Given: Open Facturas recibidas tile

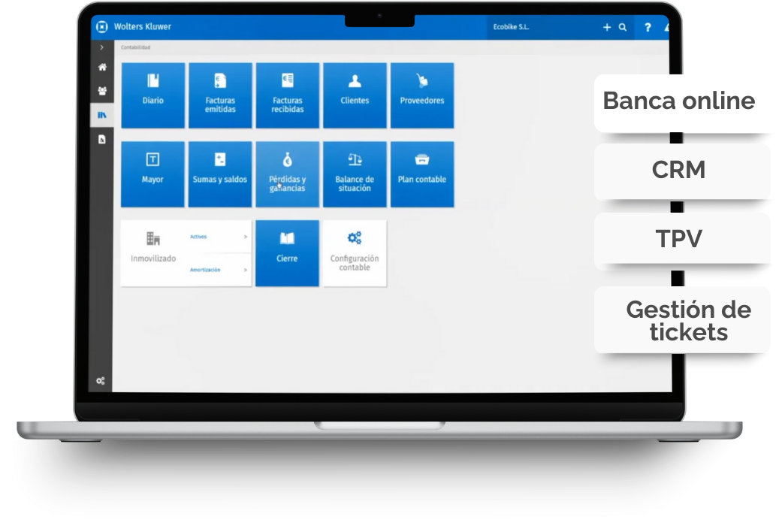Looking at the screenshot, I should (287, 95).
